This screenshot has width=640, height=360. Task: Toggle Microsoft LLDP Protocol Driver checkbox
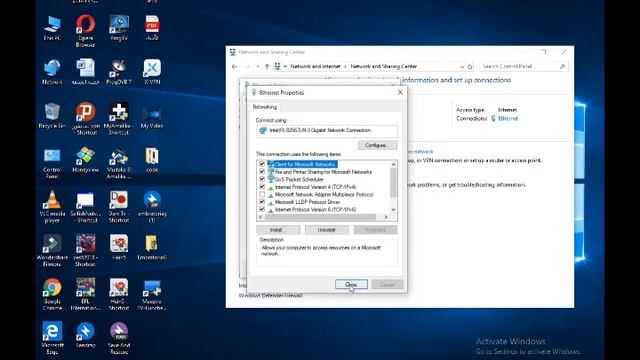(x=262, y=202)
